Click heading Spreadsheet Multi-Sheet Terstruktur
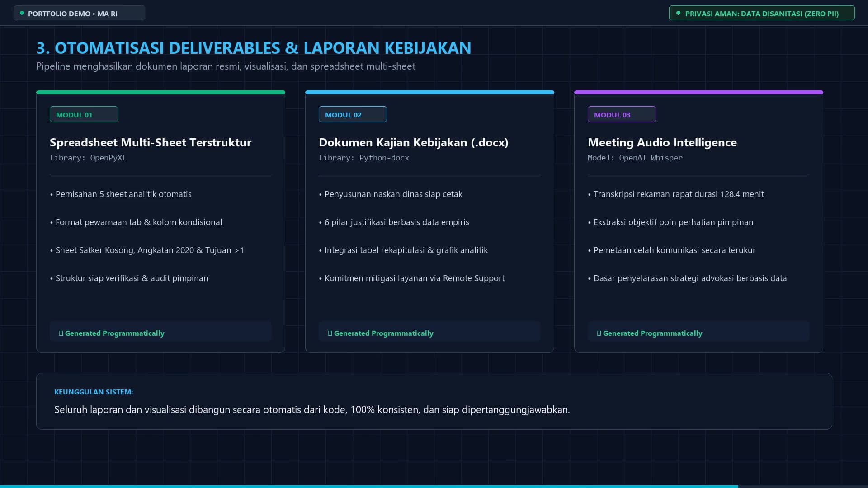Image resolution: width=868 pixels, height=488 pixels. (151, 142)
